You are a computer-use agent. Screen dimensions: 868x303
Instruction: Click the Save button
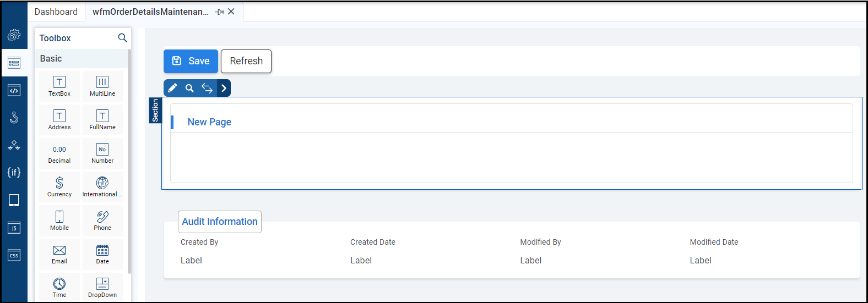coord(191,61)
